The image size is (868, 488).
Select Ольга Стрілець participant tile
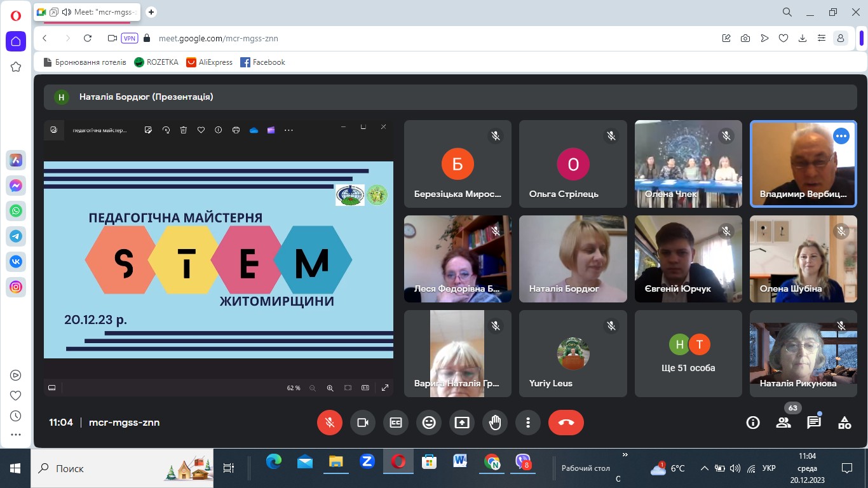(x=573, y=164)
